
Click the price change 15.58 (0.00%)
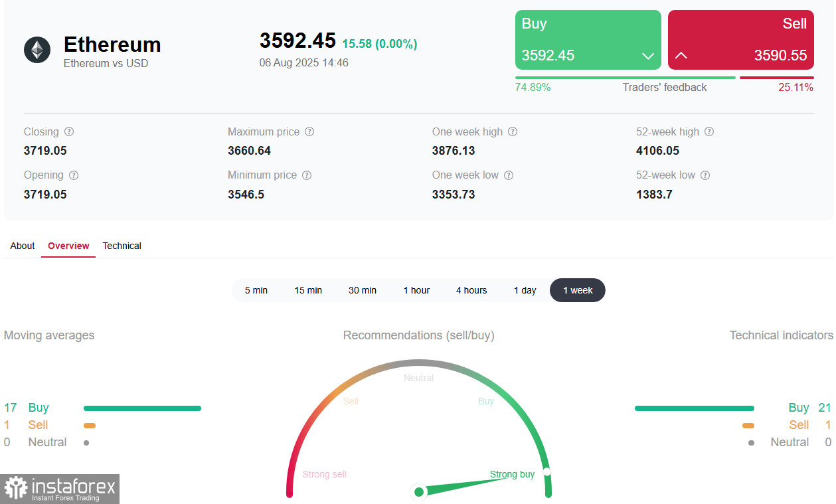point(380,44)
